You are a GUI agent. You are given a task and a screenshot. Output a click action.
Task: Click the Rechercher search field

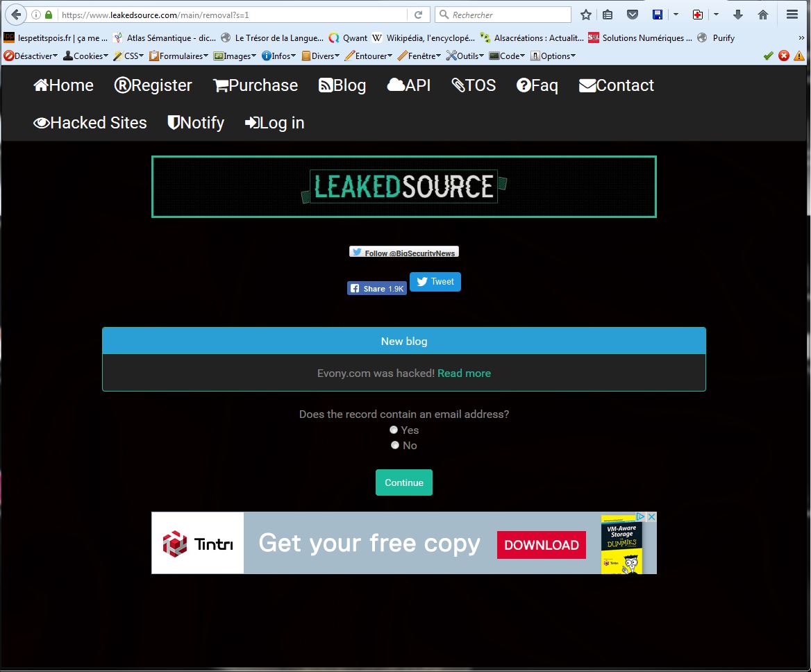(508, 15)
